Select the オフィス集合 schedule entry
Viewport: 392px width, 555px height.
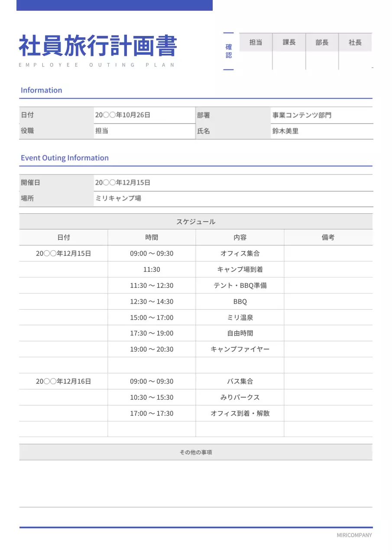pyautogui.click(x=240, y=253)
